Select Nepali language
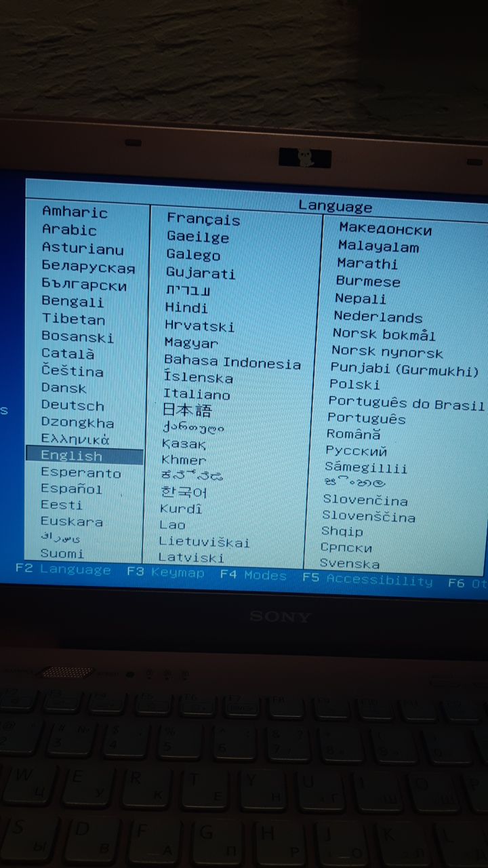The image size is (488, 868). point(361,299)
